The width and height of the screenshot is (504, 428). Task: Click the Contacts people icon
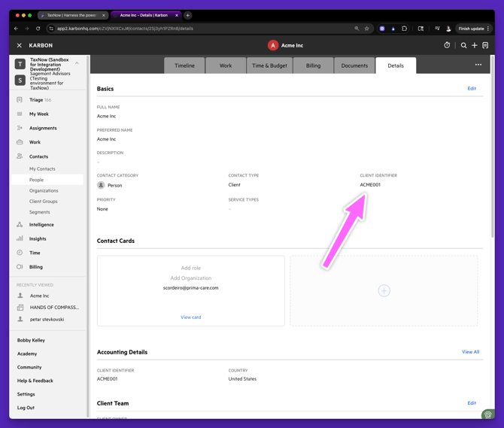[20, 156]
